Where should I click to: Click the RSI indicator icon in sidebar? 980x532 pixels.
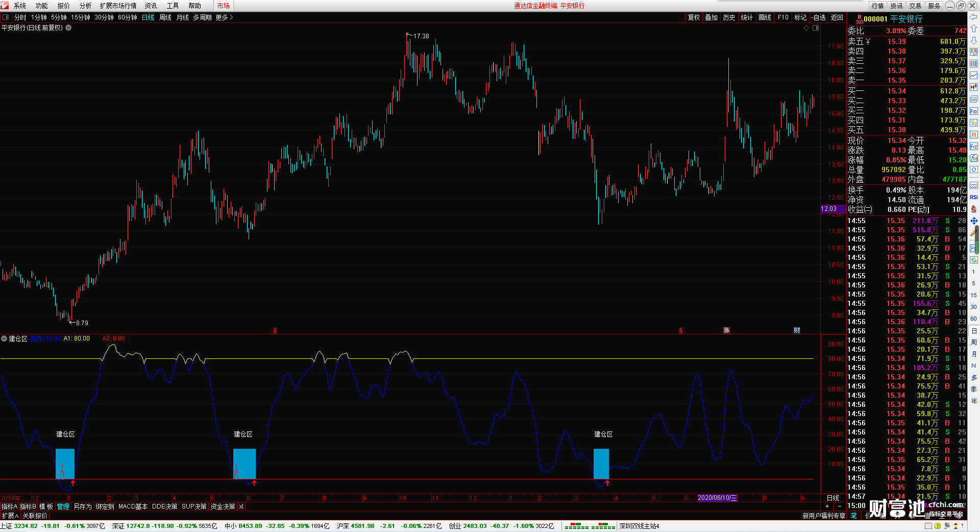click(x=974, y=197)
